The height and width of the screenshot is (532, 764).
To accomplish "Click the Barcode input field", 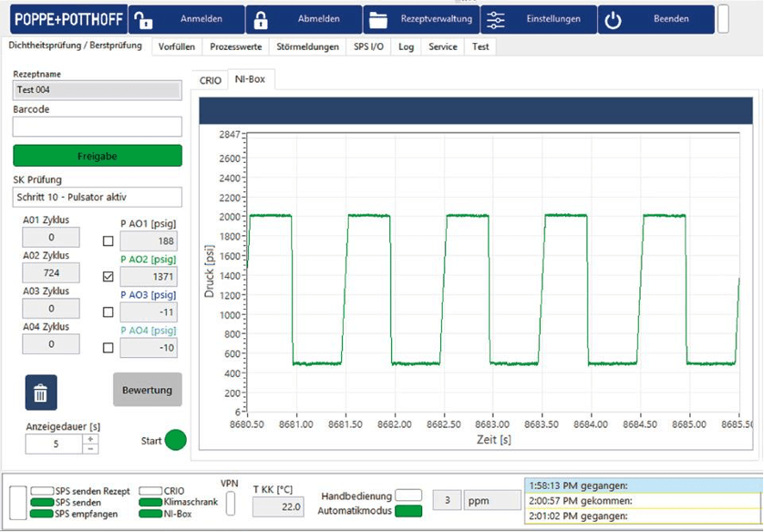I will [x=97, y=127].
